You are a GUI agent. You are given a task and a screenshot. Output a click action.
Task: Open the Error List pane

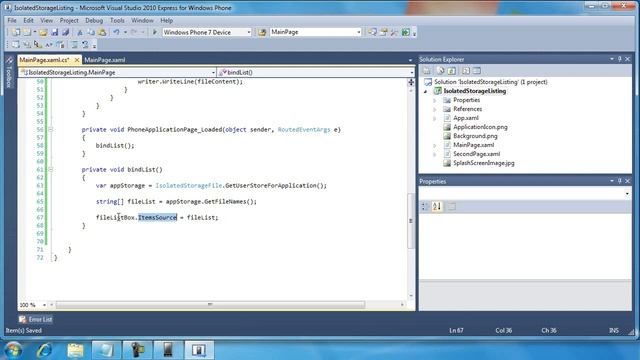[x=36, y=319]
